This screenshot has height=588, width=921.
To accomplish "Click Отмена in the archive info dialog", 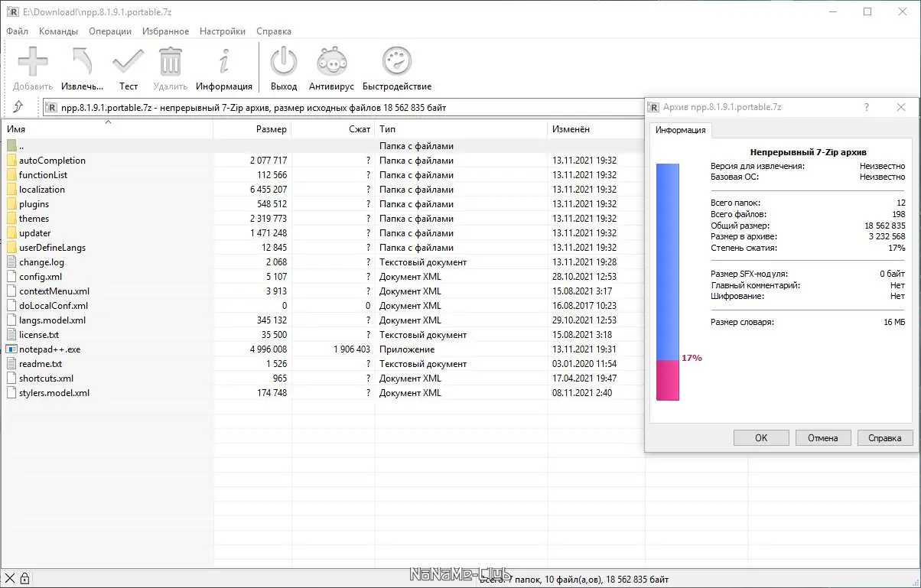I will tap(823, 438).
